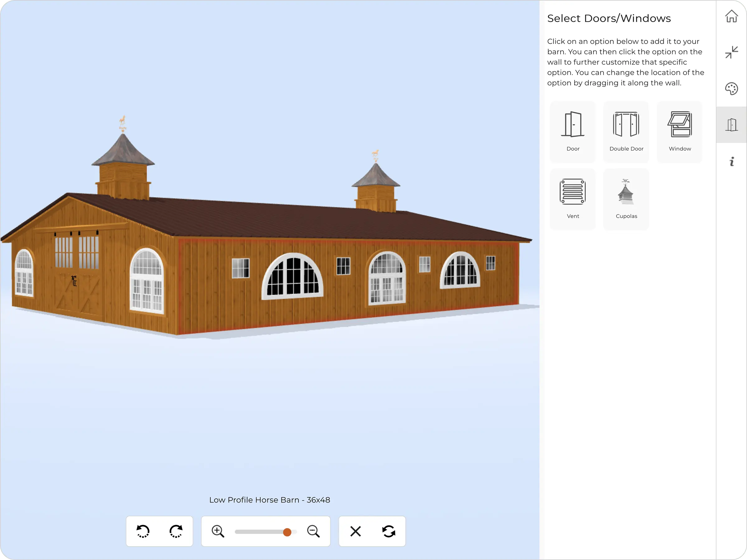The width and height of the screenshot is (747, 560).
Task: Click the home icon in sidebar
Action: point(731,16)
